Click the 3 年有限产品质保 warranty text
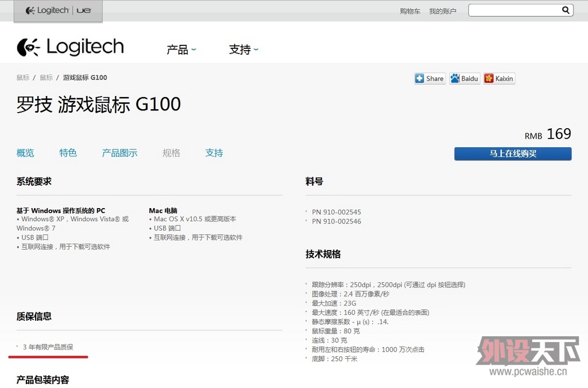This screenshot has height=388, width=588. [x=48, y=347]
